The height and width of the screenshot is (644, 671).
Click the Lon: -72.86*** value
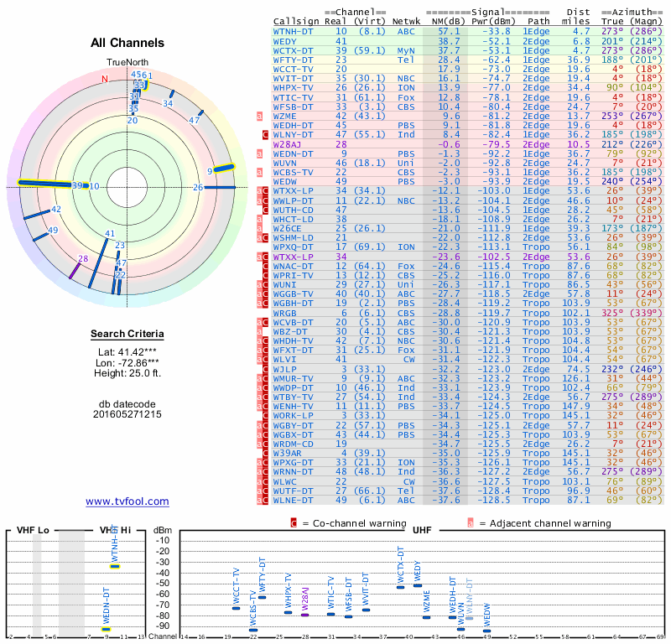tap(127, 363)
